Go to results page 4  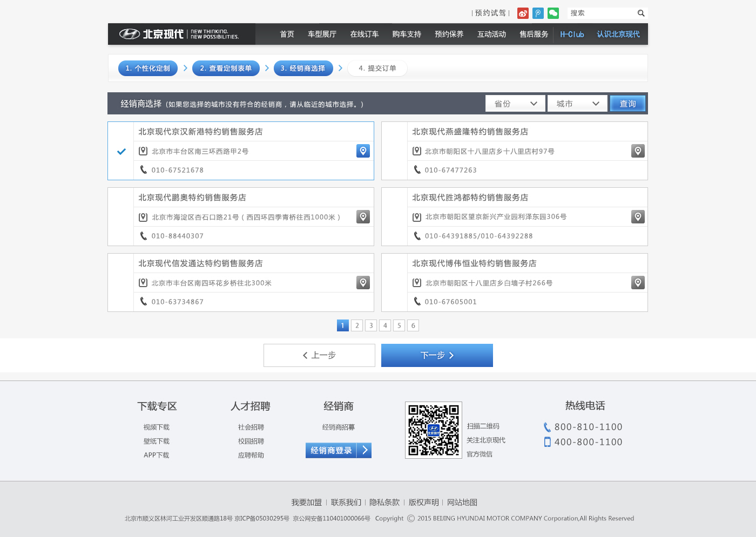pyautogui.click(x=385, y=325)
